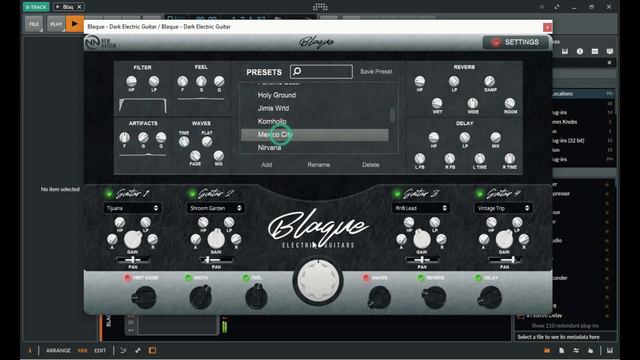640x360 pixels.
Task: Click the black Waves knob
Action: (x=379, y=298)
